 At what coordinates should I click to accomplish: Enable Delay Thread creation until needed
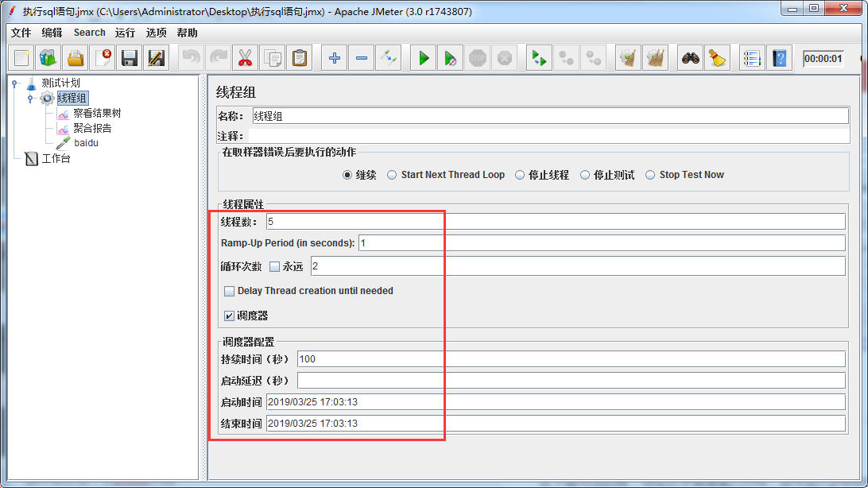click(x=229, y=291)
